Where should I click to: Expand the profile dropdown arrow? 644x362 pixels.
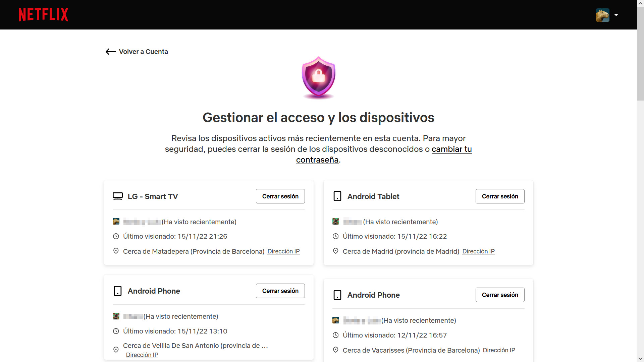[x=616, y=15]
